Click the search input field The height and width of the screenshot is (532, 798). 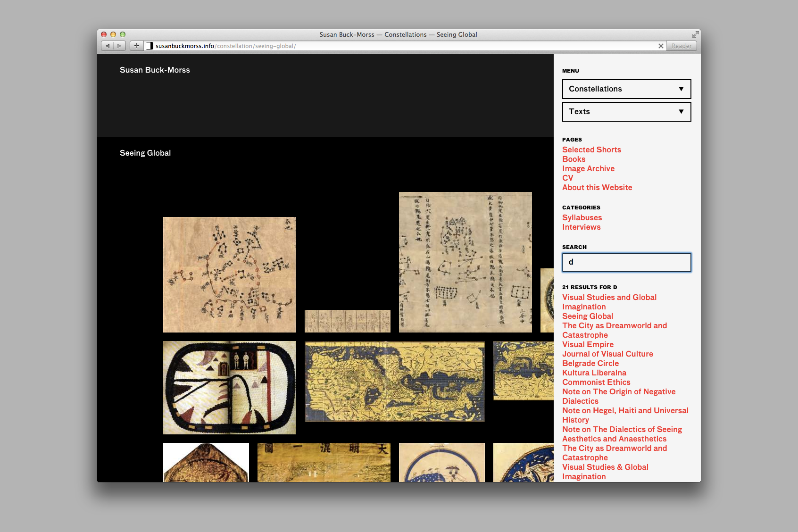click(x=626, y=262)
